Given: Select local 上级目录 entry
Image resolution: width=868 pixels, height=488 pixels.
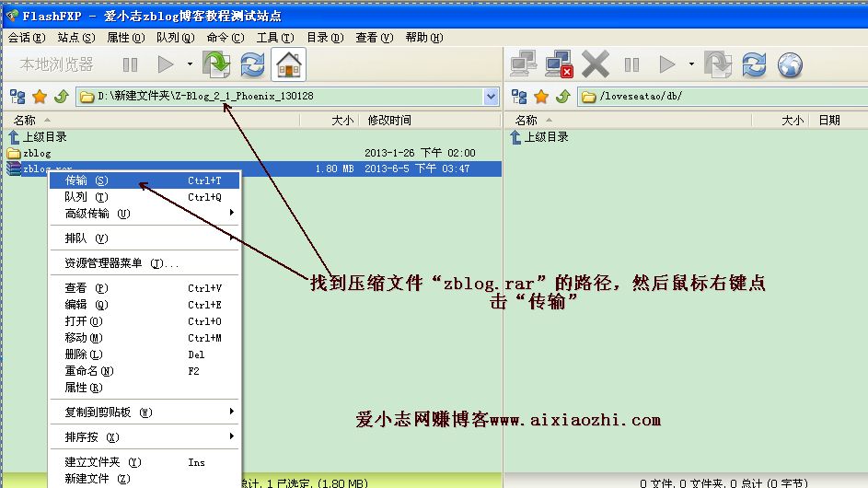Looking at the screenshot, I should point(38,137).
